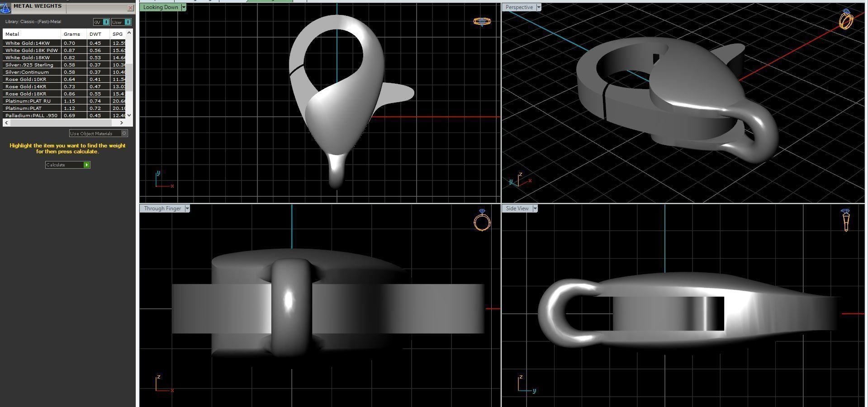The height and width of the screenshot is (407, 868).
Task: Select the Rose Gold:18KR row
Action: [x=65, y=94]
